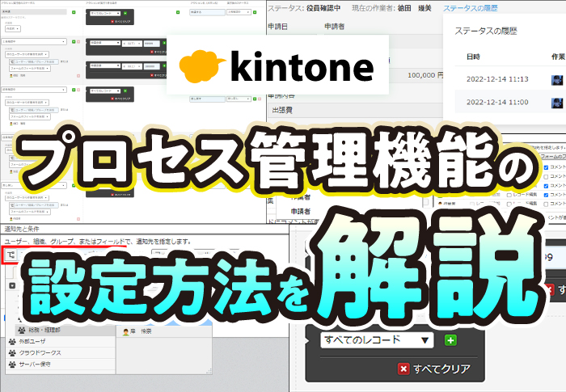Click the red delete icon beside the 差し戻し dropdown
This screenshot has height=392, width=566.
pyautogui.click(x=260, y=99)
